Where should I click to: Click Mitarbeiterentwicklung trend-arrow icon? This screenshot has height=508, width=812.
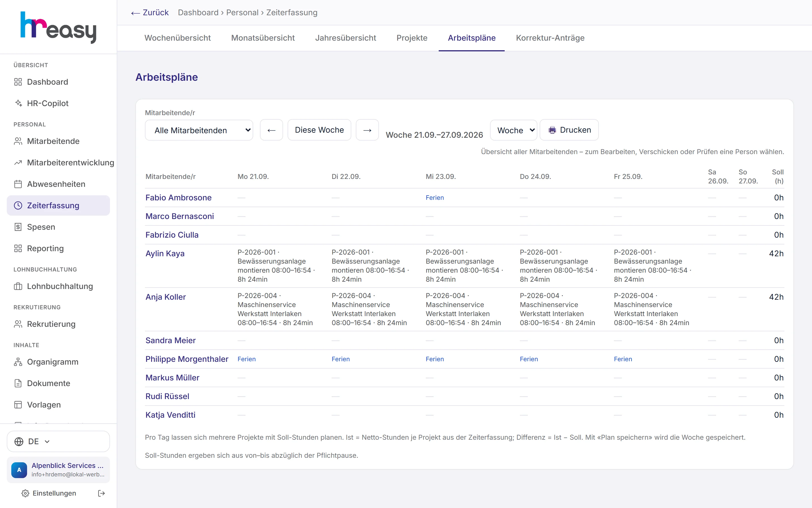[18, 163]
